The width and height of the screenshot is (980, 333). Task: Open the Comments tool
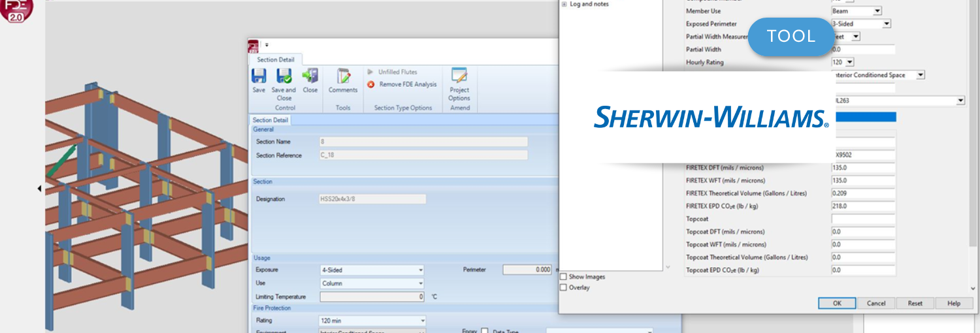coord(343,76)
